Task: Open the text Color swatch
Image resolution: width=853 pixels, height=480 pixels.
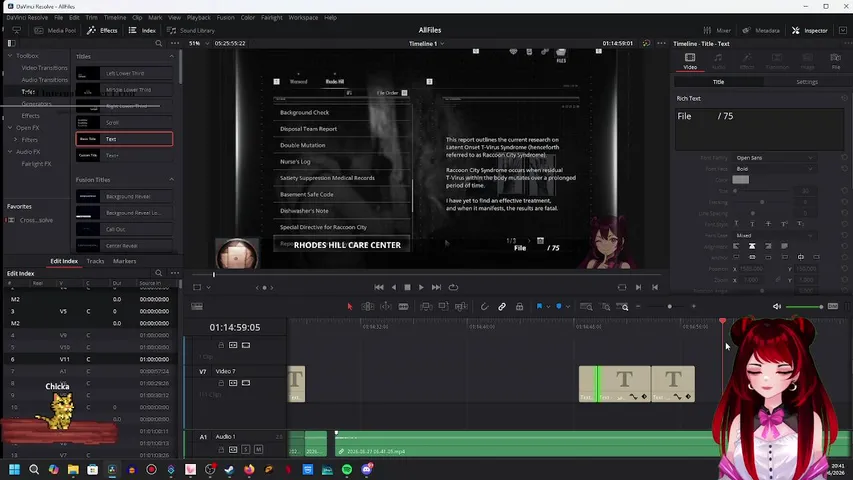Action: (740, 180)
